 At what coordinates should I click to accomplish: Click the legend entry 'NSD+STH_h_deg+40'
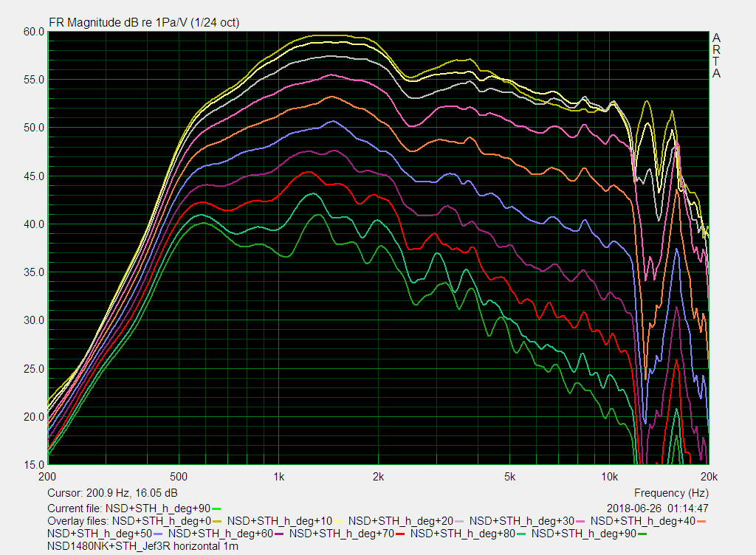pos(643,521)
